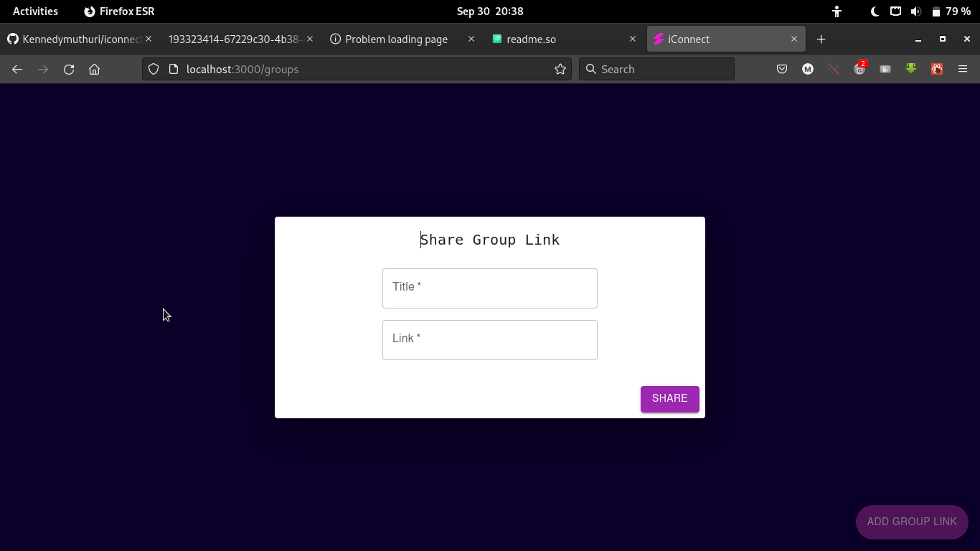This screenshot has height=551, width=980.
Task: Click the ADD GROUP LINK button
Action: point(912,522)
